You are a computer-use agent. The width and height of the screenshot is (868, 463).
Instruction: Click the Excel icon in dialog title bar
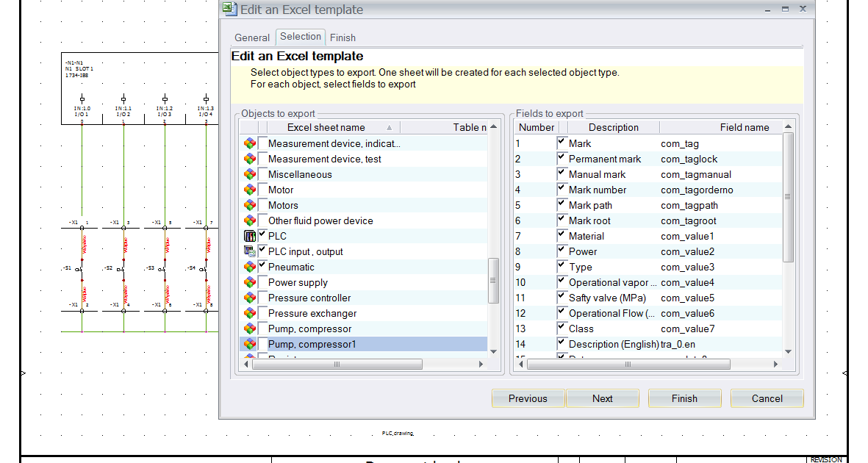(x=229, y=9)
